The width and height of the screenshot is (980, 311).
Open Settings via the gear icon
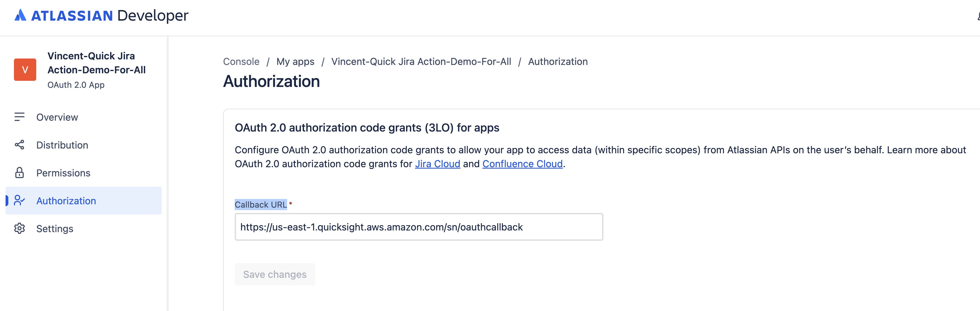pos(19,229)
